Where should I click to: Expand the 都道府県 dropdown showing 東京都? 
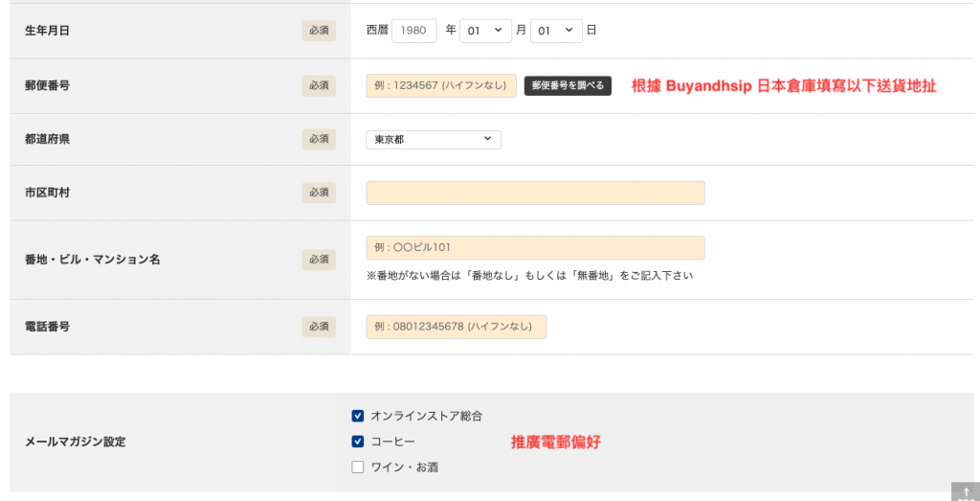[434, 140]
